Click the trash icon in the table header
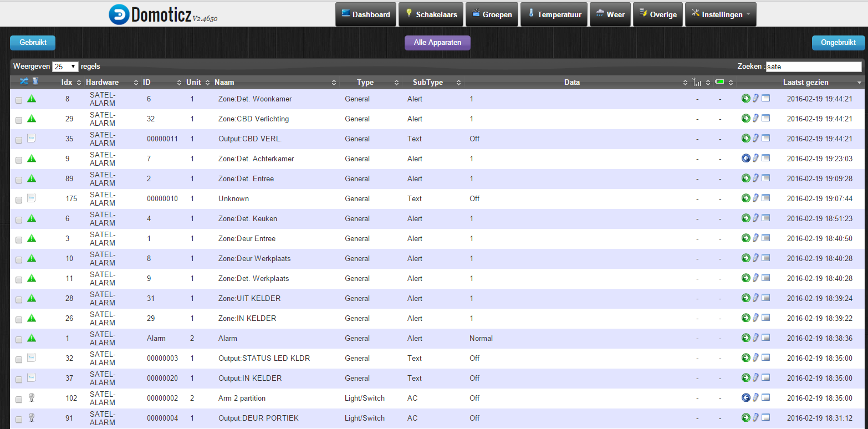The height and width of the screenshot is (429, 868). pos(35,82)
